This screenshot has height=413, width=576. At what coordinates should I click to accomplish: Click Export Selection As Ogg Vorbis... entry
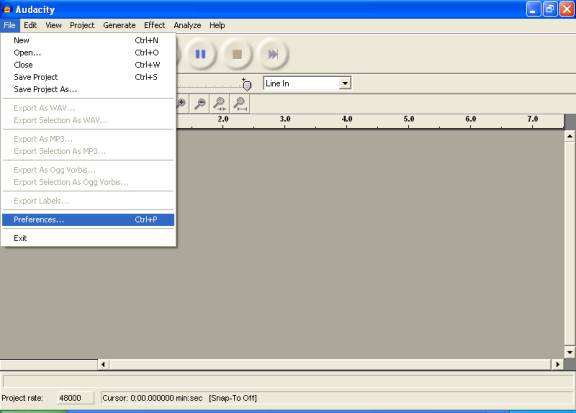88,182
